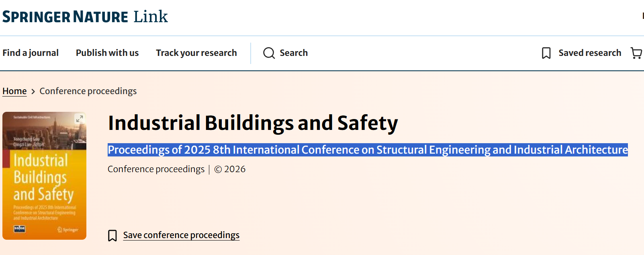
Task: Follow the Save conference proceedings link
Action: point(181,235)
